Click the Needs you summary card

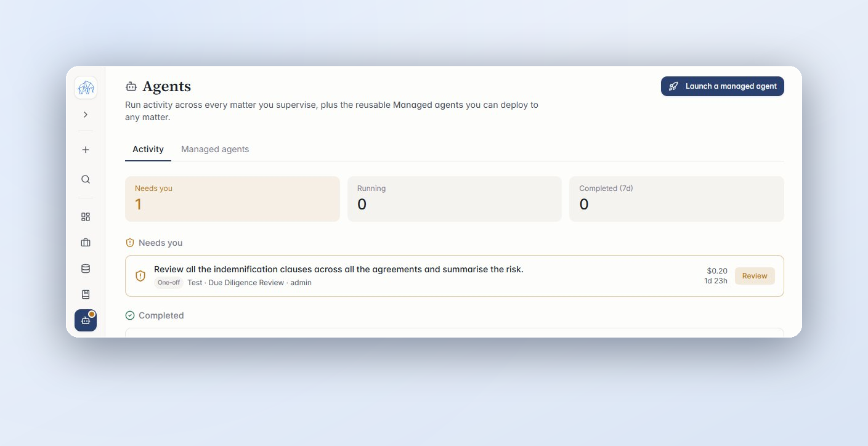coord(232,199)
